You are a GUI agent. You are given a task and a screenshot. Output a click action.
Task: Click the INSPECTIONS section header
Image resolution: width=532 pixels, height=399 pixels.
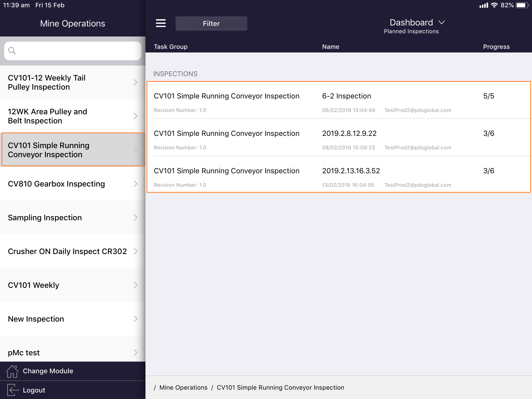pos(175,74)
